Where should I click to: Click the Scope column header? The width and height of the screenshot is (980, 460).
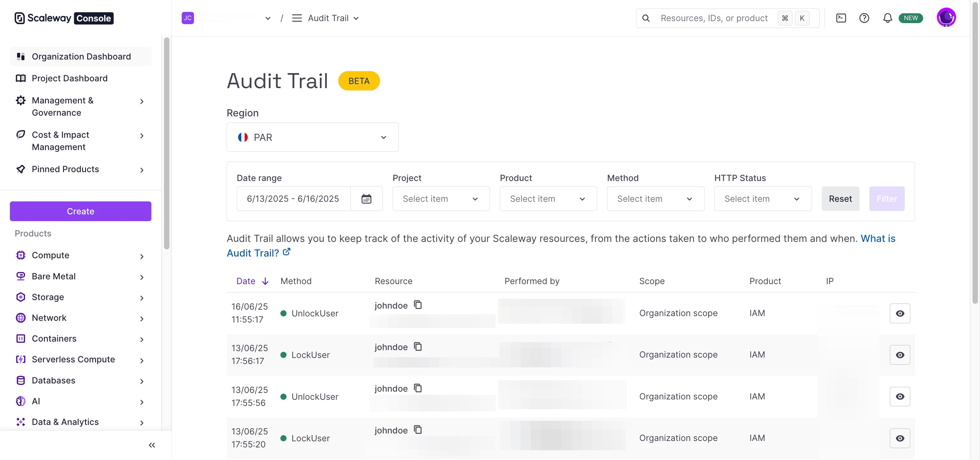point(652,281)
